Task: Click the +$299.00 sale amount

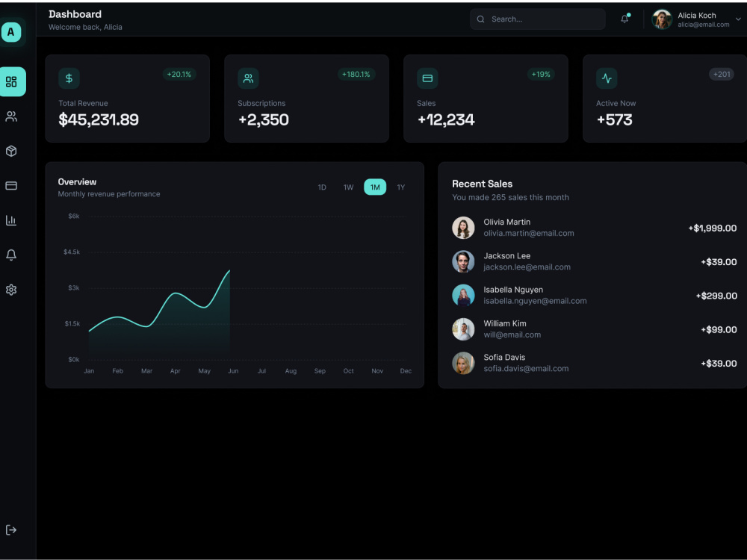Action: click(716, 296)
